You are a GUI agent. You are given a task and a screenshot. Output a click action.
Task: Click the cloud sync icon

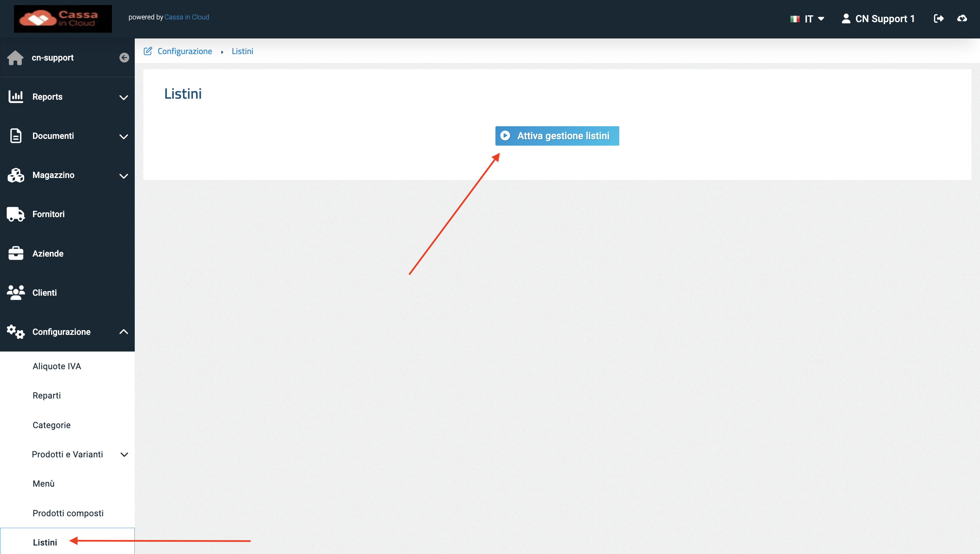click(962, 18)
